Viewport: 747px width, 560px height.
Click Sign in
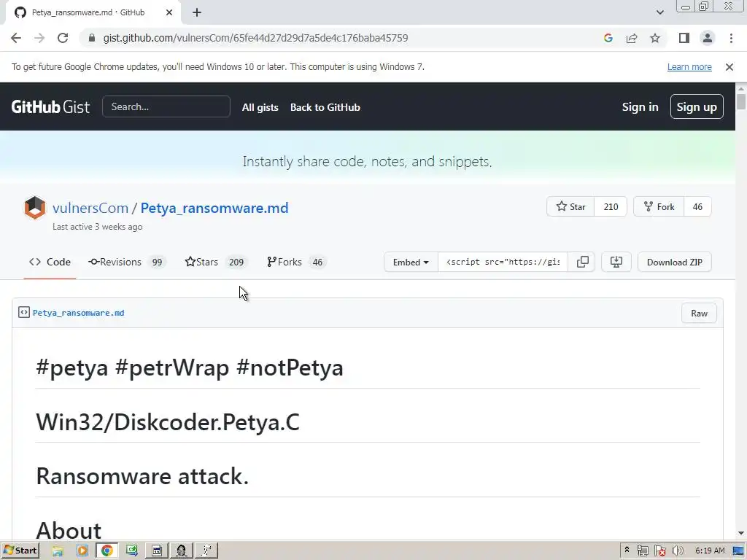tap(640, 107)
